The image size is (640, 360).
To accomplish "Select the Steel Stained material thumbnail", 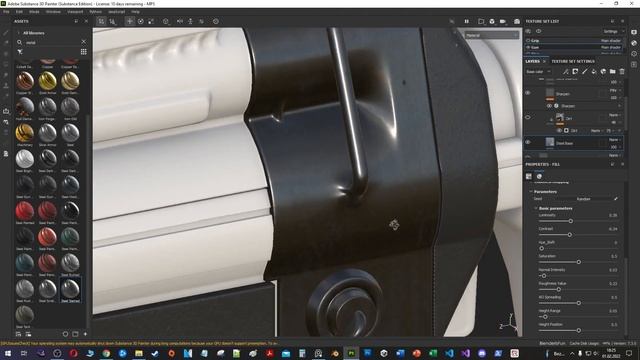I will (x=70, y=289).
